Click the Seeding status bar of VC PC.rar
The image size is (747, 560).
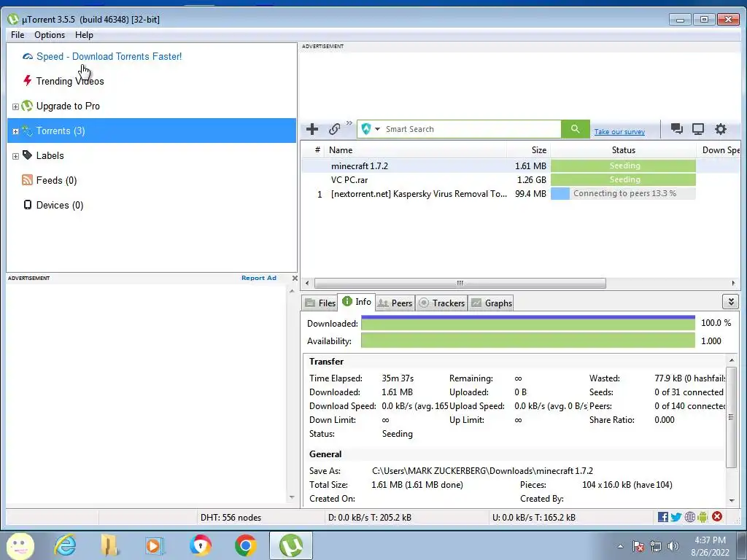[623, 179]
